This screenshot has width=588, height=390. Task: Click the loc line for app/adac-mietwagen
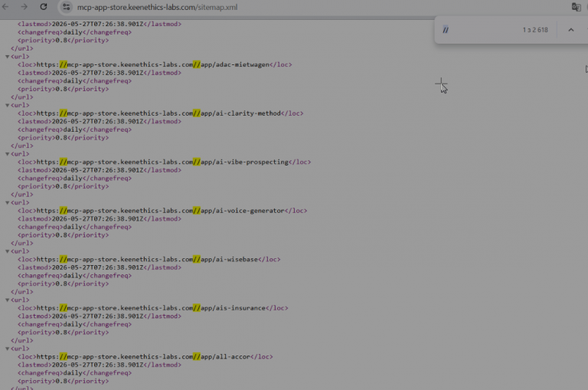[x=155, y=64]
